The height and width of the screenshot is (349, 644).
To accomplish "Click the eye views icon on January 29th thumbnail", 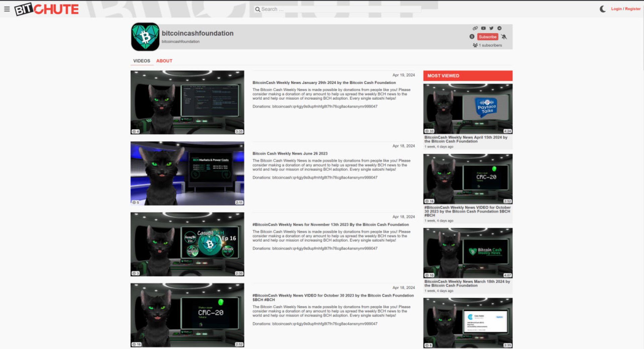I will (x=134, y=132).
